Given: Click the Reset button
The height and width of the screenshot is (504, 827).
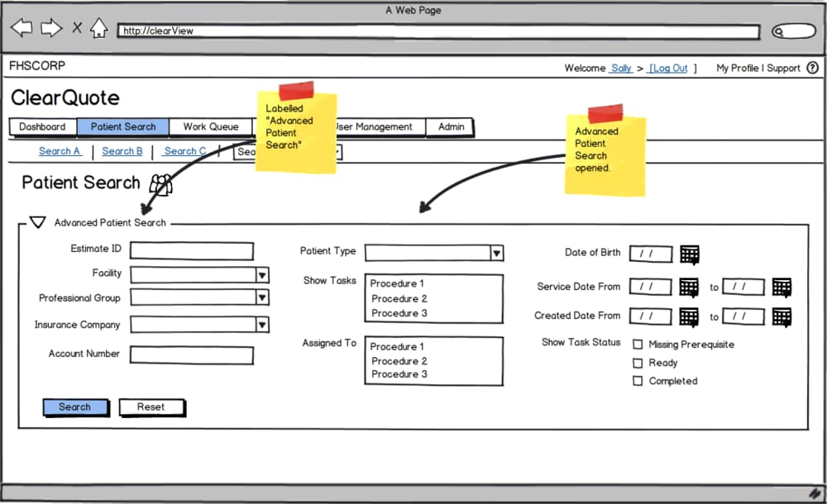Looking at the screenshot, I should 151,407.
